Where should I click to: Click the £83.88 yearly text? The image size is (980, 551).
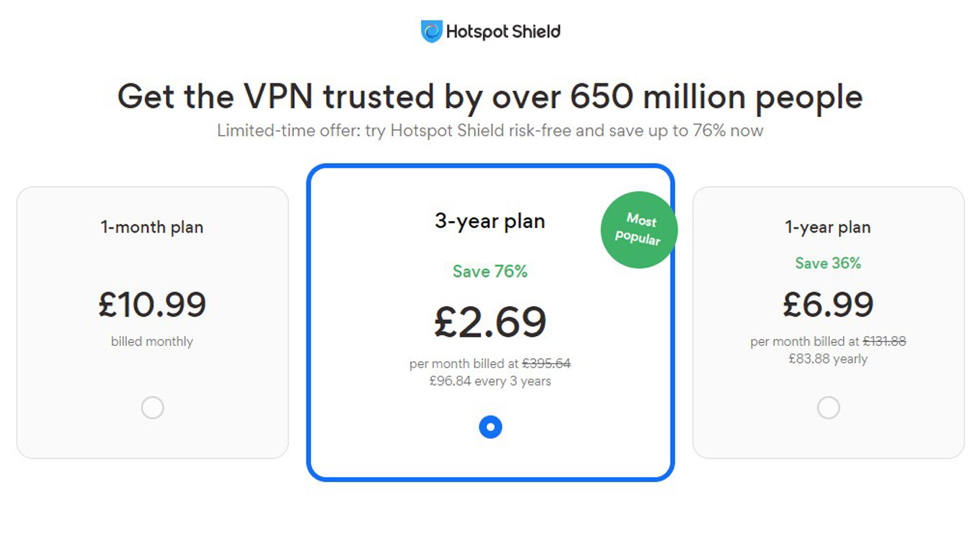828,358
